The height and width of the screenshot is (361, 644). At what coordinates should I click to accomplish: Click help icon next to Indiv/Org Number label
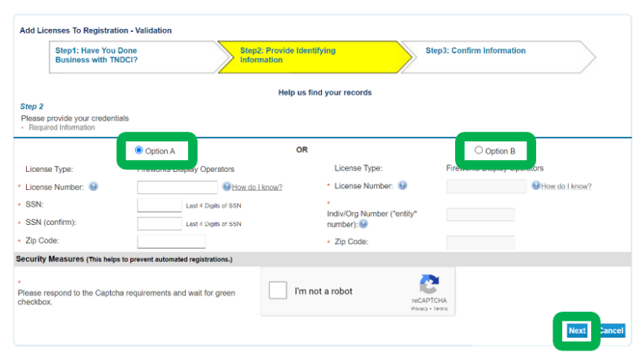[x=364, y=224]
